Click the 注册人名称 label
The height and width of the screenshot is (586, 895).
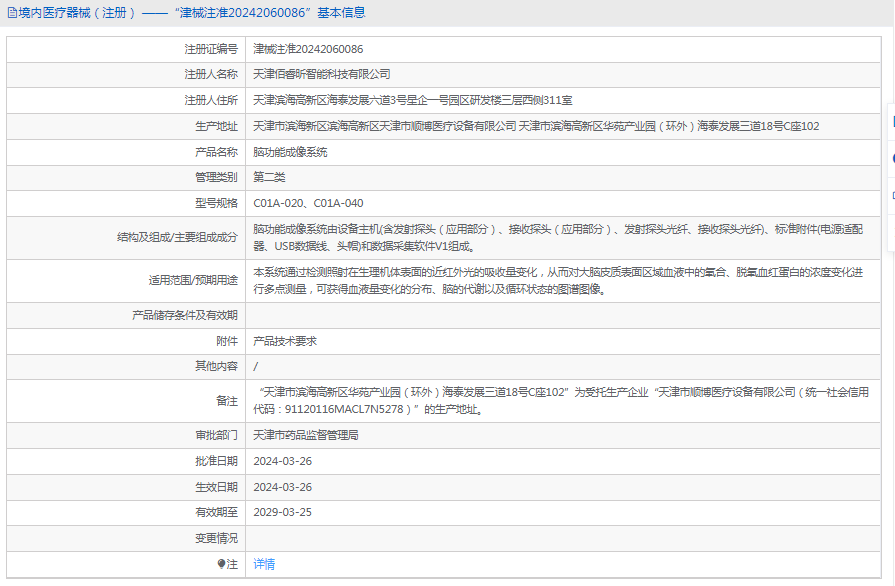click(x=211, y=74)
